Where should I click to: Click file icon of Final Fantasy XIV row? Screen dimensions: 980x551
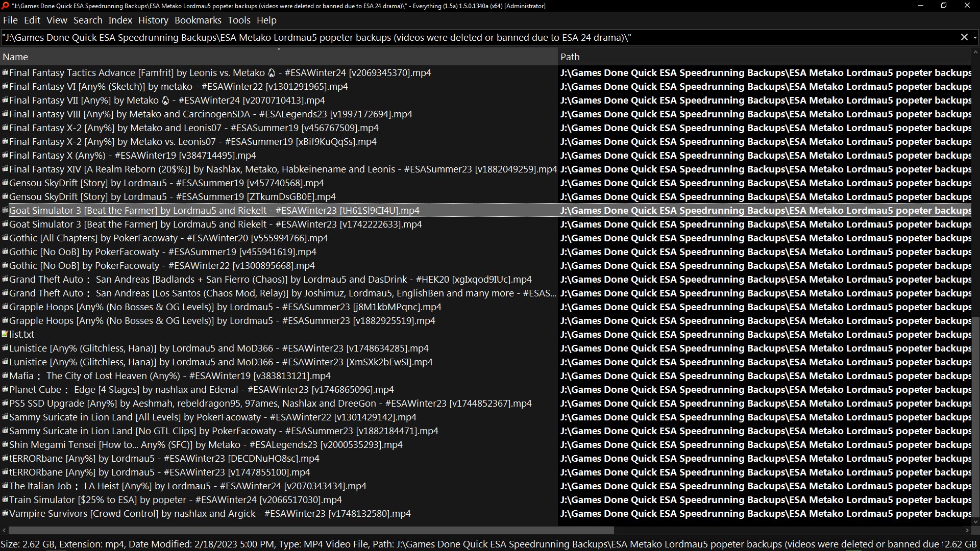click(x=5, y=169)
